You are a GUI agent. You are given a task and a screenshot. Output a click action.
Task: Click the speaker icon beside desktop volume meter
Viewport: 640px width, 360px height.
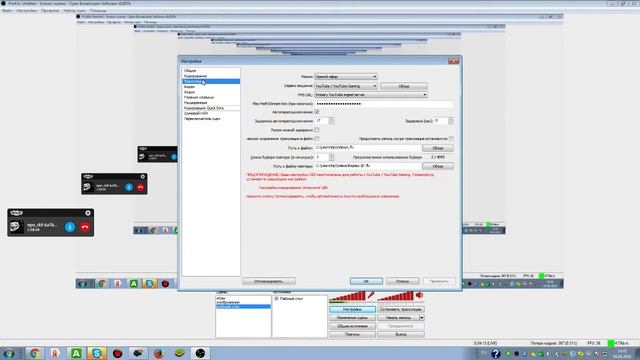click(419, 295)
